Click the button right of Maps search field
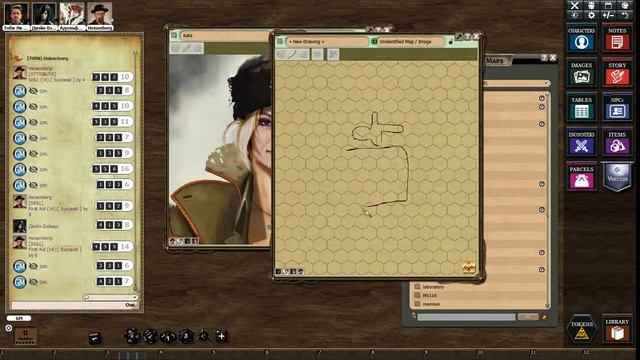Screen dimensions: 640x360 coord(528,317)
